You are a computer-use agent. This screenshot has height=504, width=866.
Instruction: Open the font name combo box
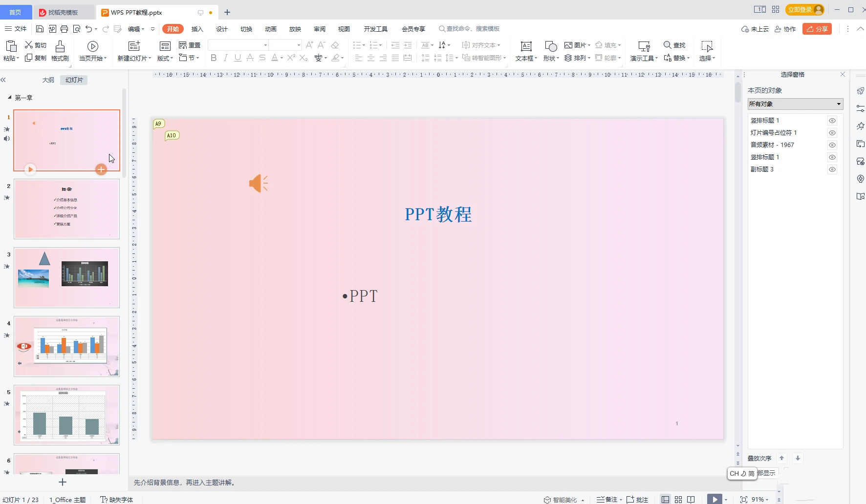click(238, 45)
